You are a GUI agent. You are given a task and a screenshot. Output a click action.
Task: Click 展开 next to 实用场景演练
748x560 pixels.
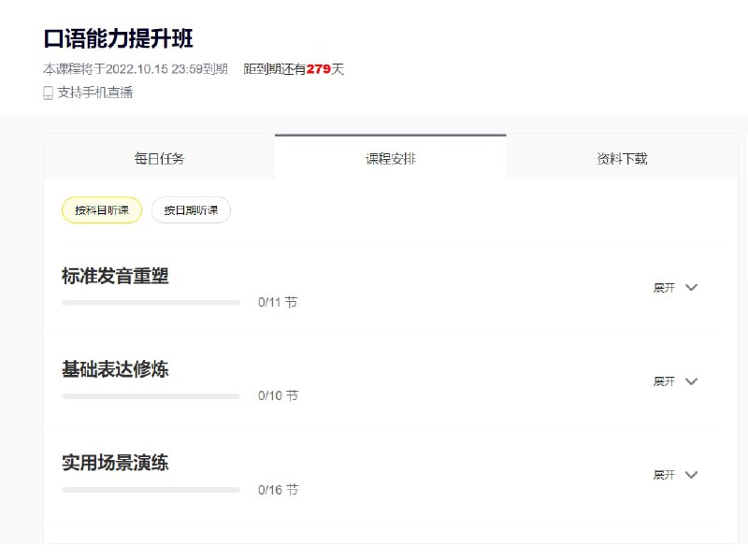664,475
